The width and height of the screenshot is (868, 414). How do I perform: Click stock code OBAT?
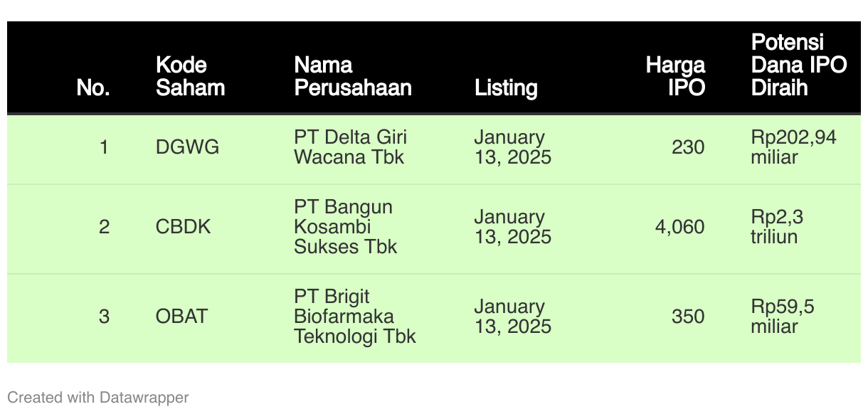click(x=181, y=317)
